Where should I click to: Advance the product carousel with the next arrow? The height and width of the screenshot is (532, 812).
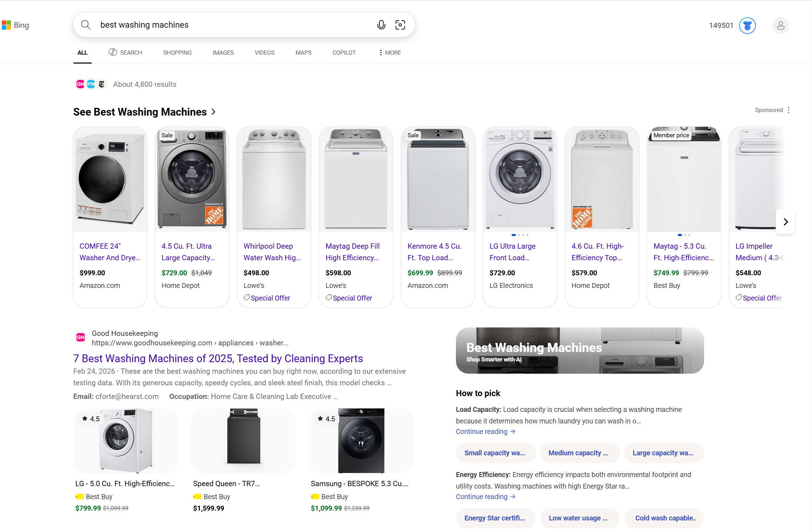[x=785, y=221]
